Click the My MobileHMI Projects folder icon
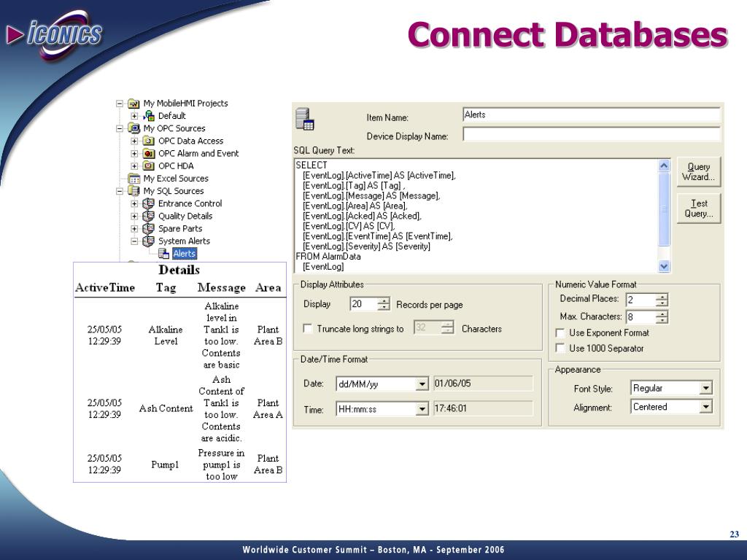This screenshot has height=560, width=747. [134, 104]
